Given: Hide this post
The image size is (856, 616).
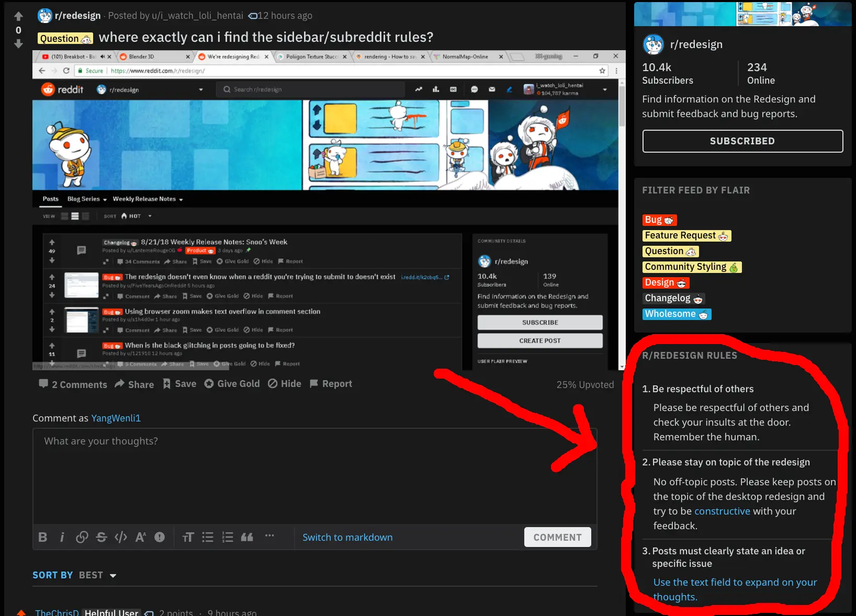Looking at the screenshot, I should click(285, 384).
